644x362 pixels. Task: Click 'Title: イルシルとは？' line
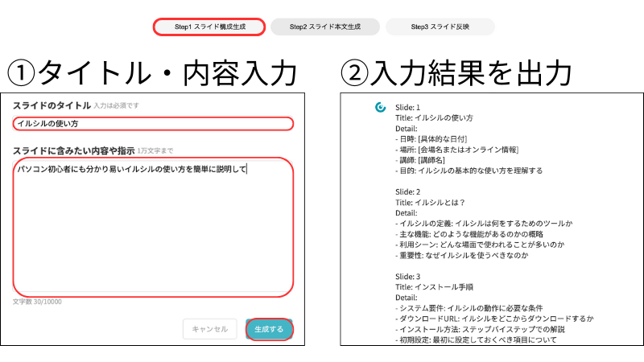[x=430, y=203]
